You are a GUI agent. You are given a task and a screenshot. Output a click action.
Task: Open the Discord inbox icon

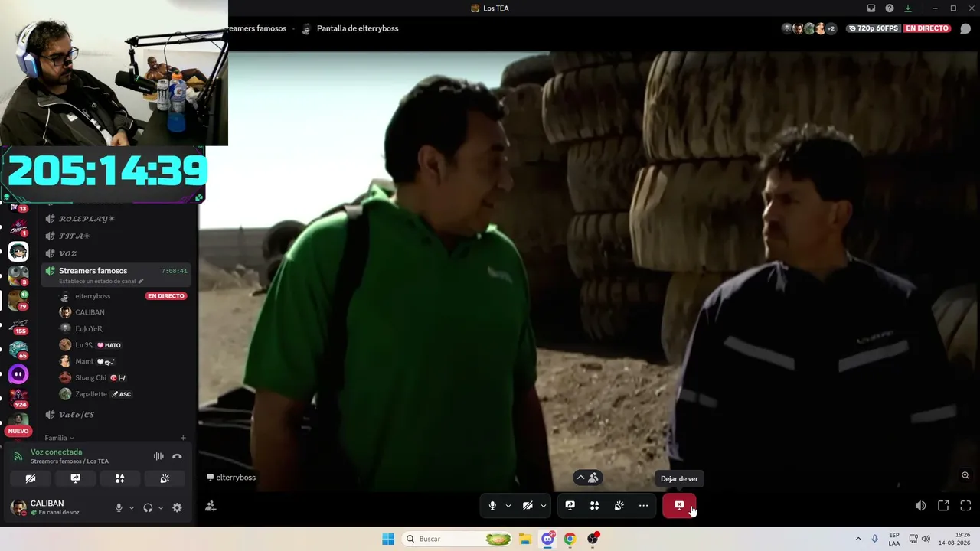click(871, 8)
